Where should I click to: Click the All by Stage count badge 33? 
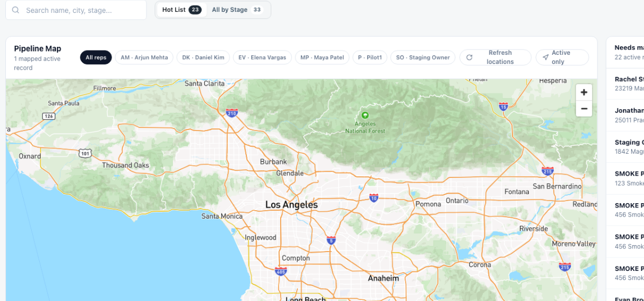tap(257, 10)
